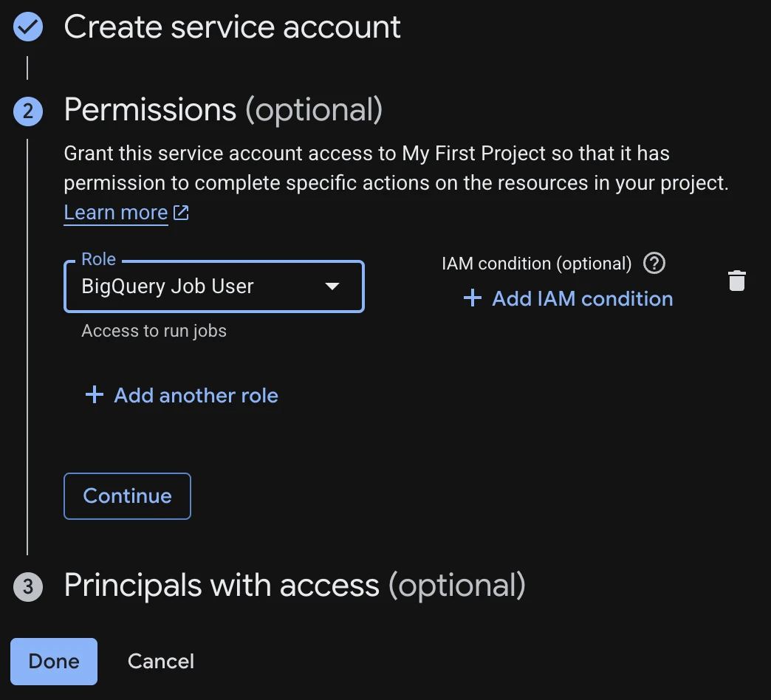Click the step 3 number badge
The width and height of the screenshot is (771, 700).
tap(28, 586)
